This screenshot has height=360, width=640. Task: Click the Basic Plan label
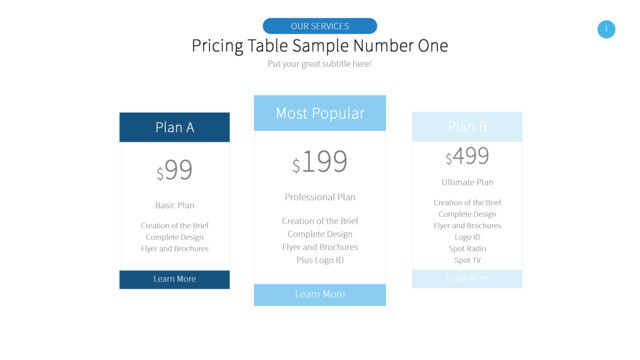coord(174,205)
